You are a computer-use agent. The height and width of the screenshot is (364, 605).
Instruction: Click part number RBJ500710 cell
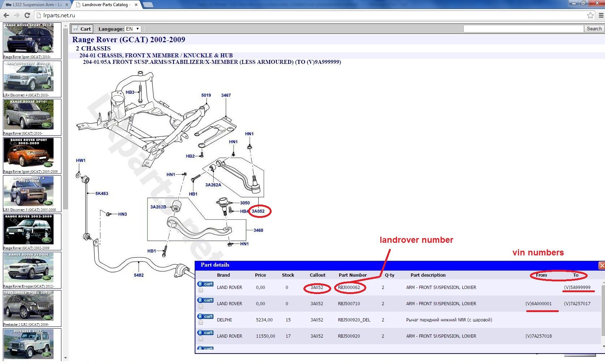coord(349,303)
